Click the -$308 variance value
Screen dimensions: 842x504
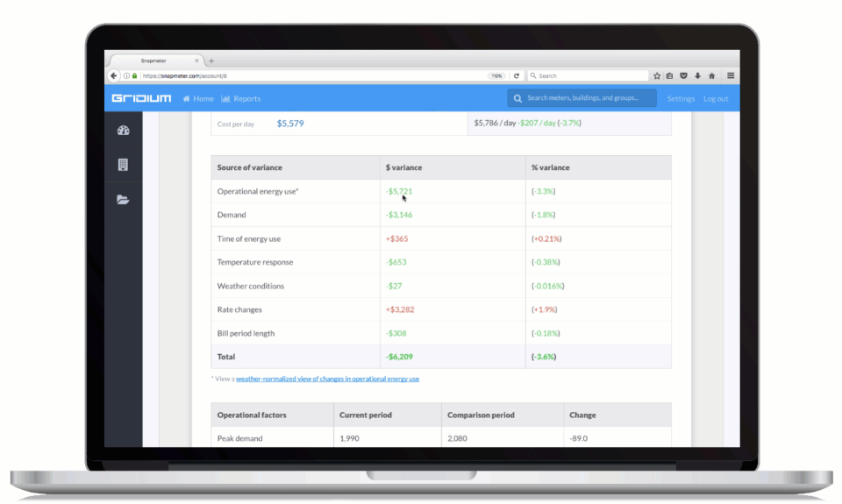tap(396, 333)
